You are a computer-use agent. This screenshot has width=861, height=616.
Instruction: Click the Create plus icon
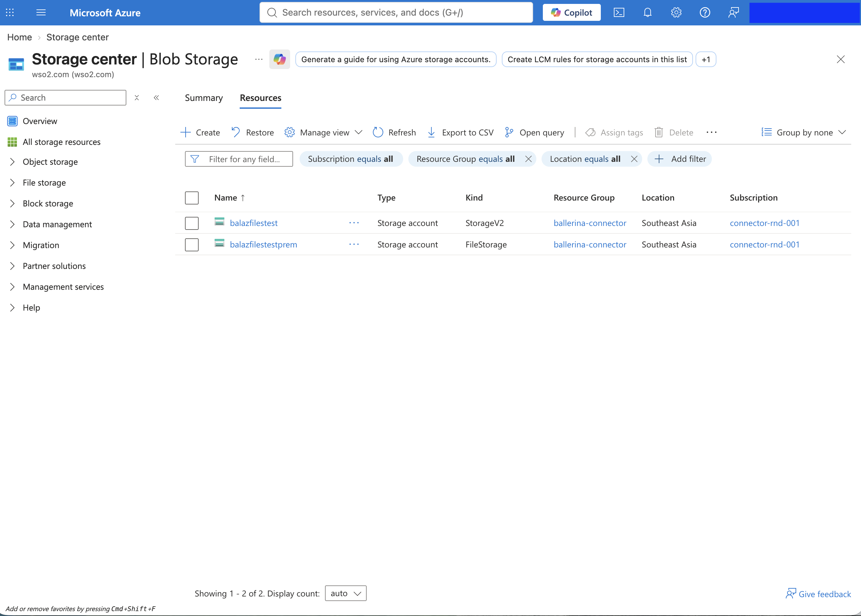pos(186,133)
